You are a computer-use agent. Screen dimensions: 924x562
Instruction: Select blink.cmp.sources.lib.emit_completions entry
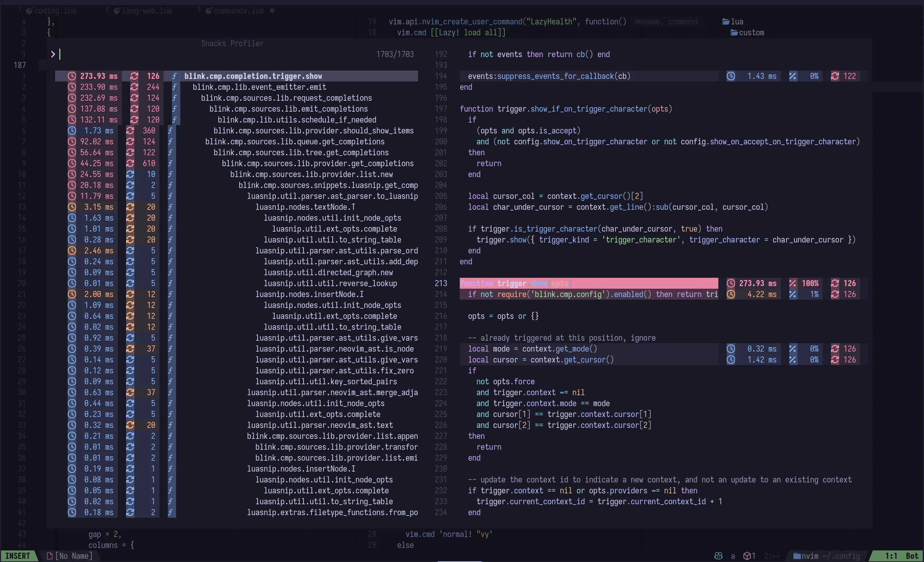click(237, 109)
